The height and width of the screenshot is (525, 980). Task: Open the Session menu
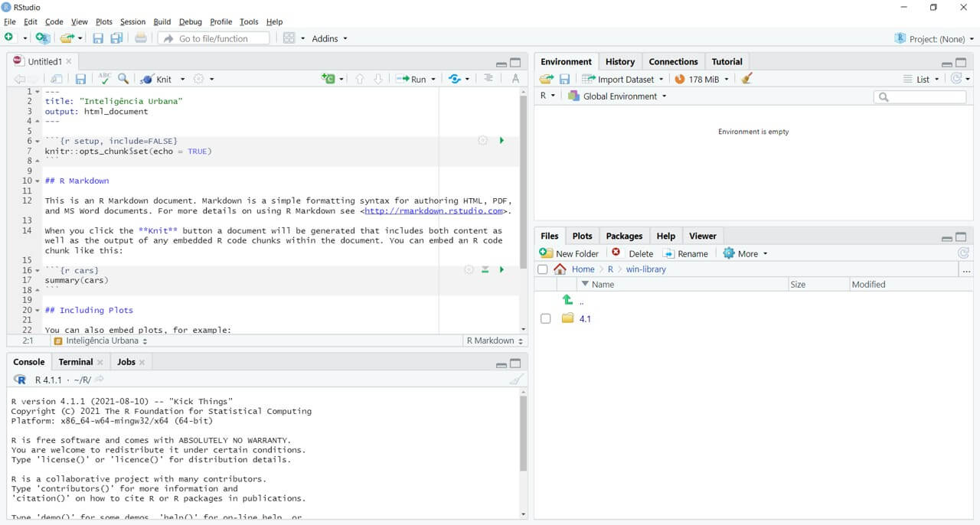click(x=132, y=21)
